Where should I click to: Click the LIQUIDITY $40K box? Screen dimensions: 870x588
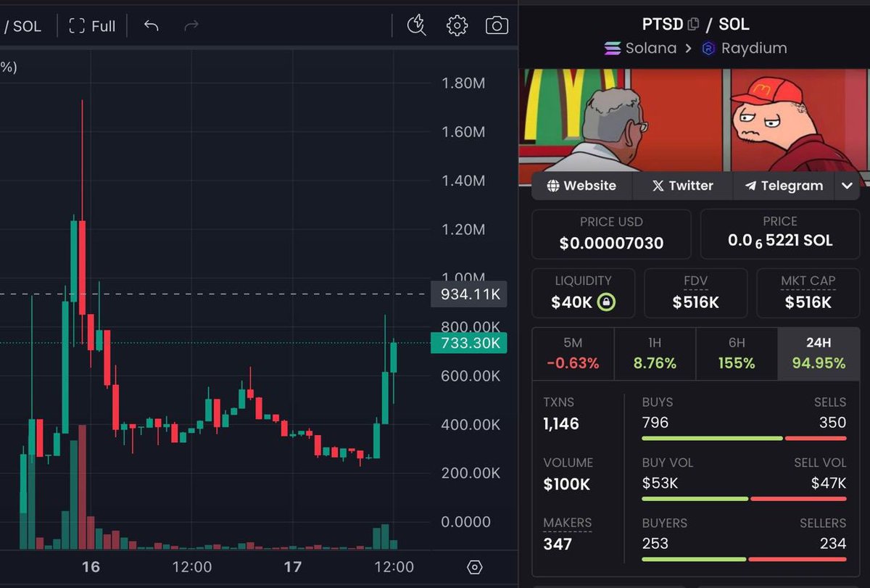[x=583, y=293]
